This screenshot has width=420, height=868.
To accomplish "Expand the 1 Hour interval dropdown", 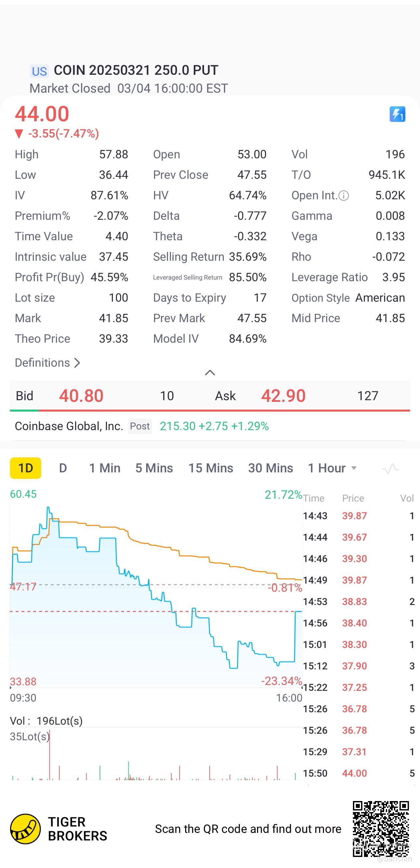I will coord(332,468).
